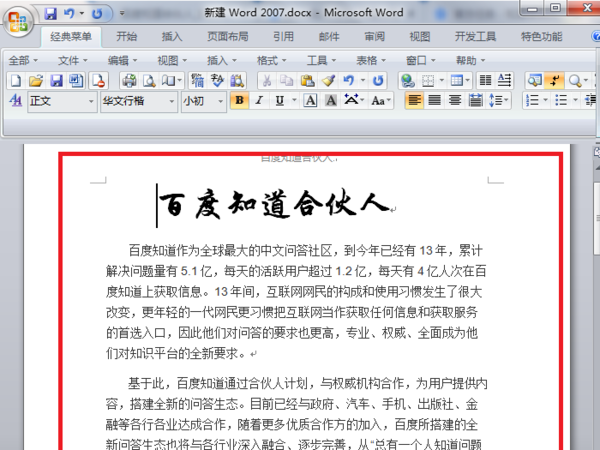The width and height of the screenshot is (600, 450).
Task: Undo last action in main toolbar
Action: tap(348, 81)
